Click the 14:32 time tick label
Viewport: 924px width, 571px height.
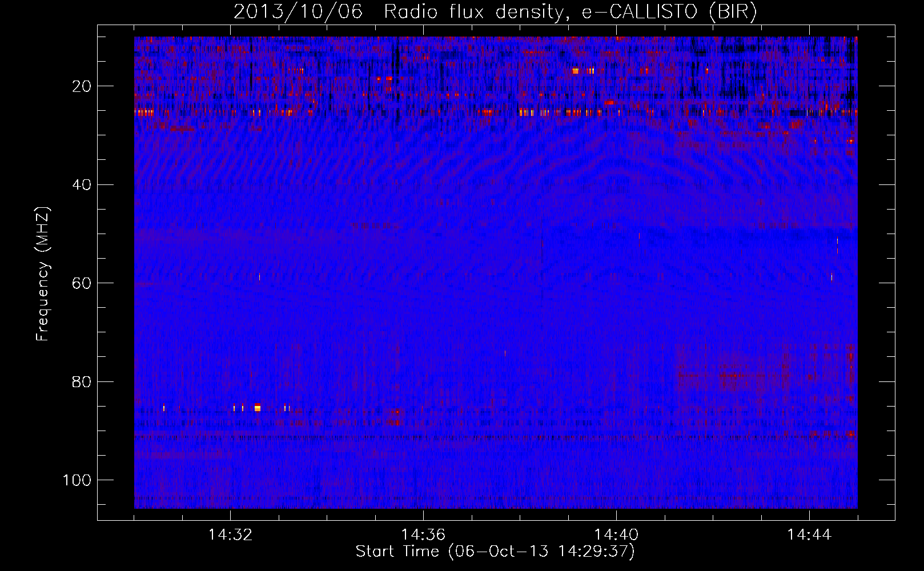point(230,535)
